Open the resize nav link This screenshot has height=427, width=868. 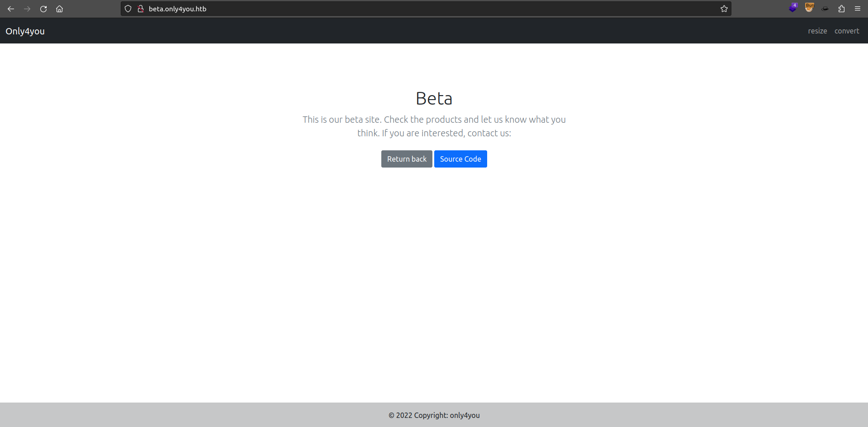point(817,31)
